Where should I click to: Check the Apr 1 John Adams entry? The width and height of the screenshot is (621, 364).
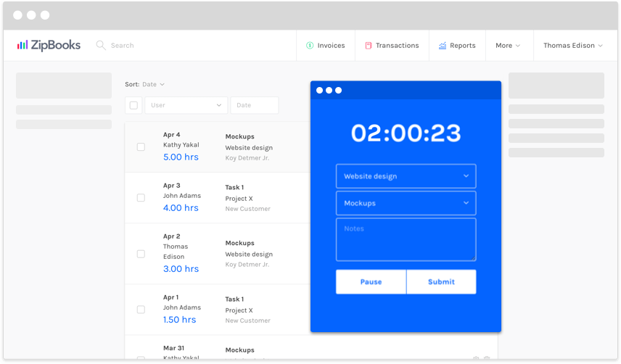pos(141,310)
